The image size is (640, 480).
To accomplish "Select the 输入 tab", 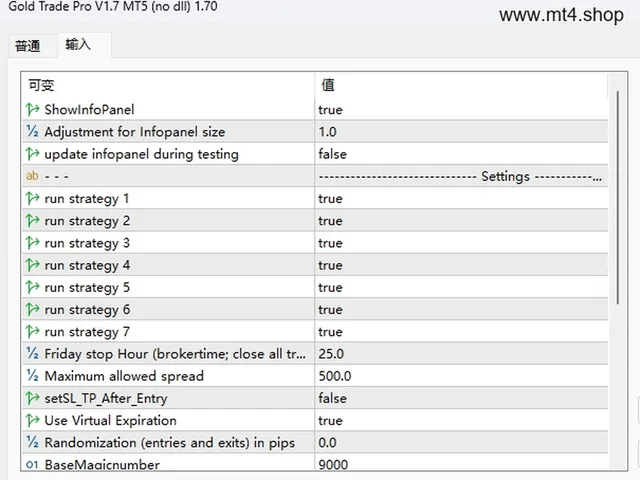I will pos(78,44).
